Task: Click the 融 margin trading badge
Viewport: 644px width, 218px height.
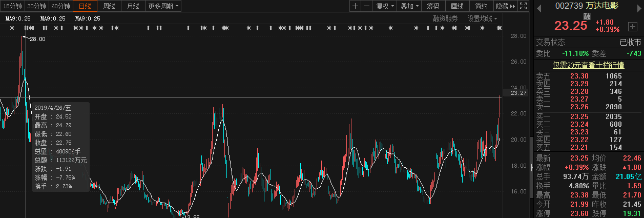Action: (587, 17)
